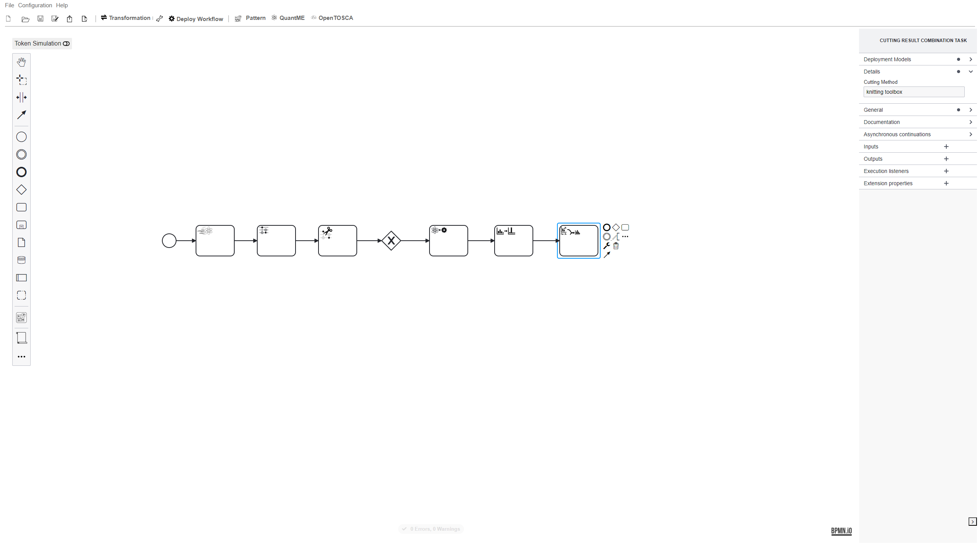The image size is (980, 551).
Task: Select the connection/wire tool
Action: [21, 114]
